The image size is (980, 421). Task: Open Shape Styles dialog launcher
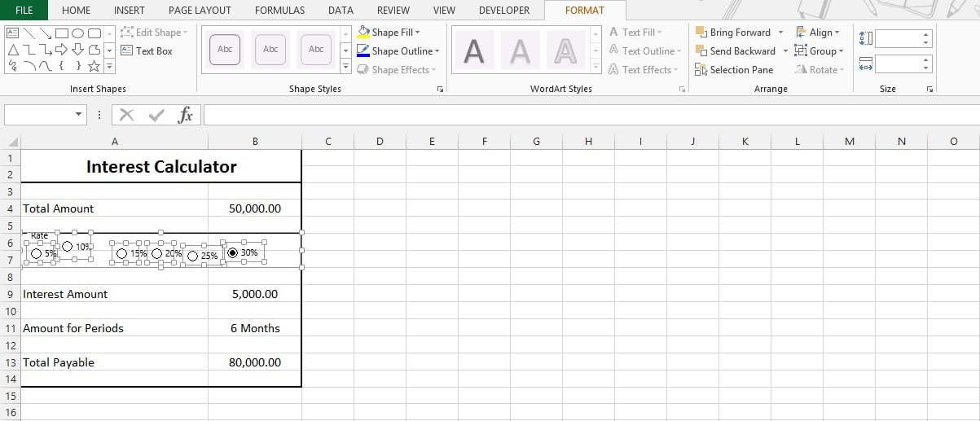point(440,89)
